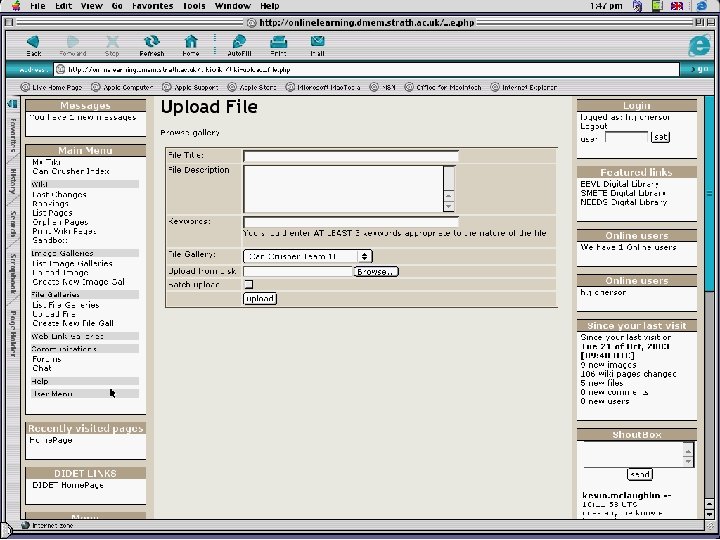The image size is (720, 540).
Task: Click the Keywords input field
Action: [351, 222]
